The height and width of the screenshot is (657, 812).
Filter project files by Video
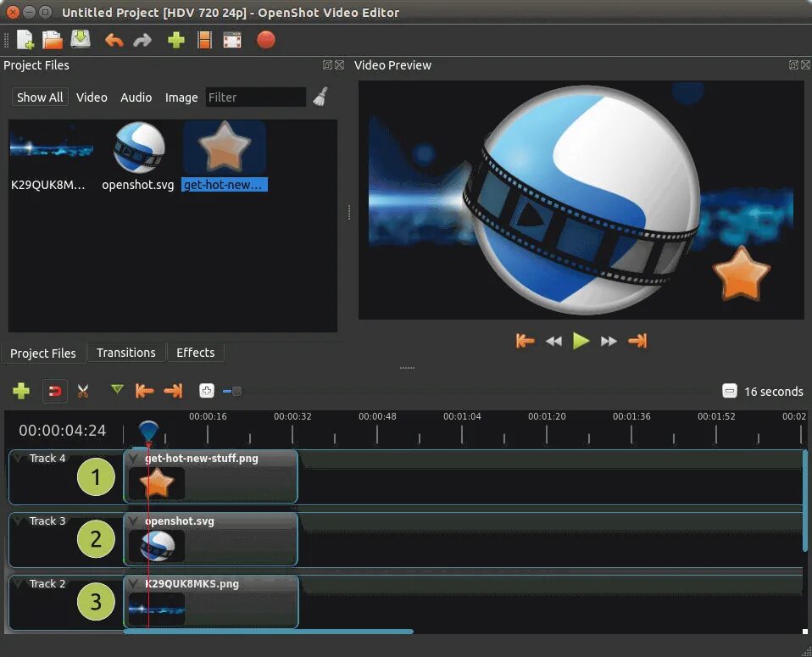(x=92, y=97)
